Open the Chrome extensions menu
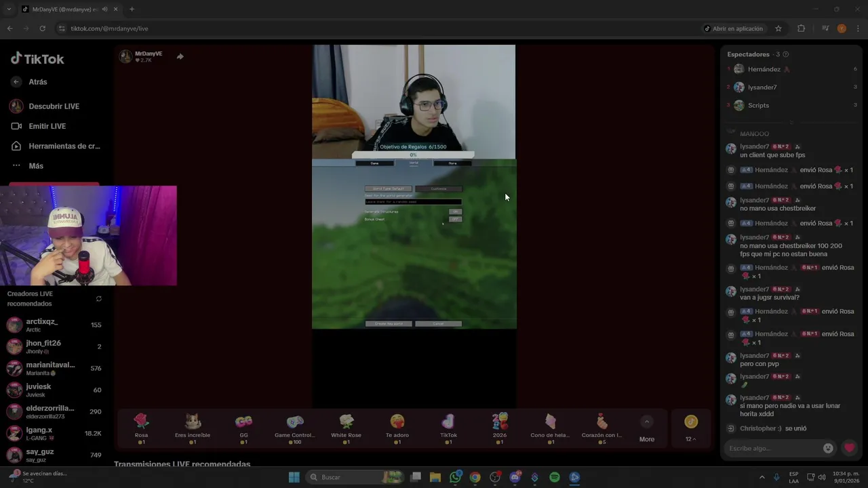Image resolution: width=868 pixels, height=488 pixels. pos(801,28)
